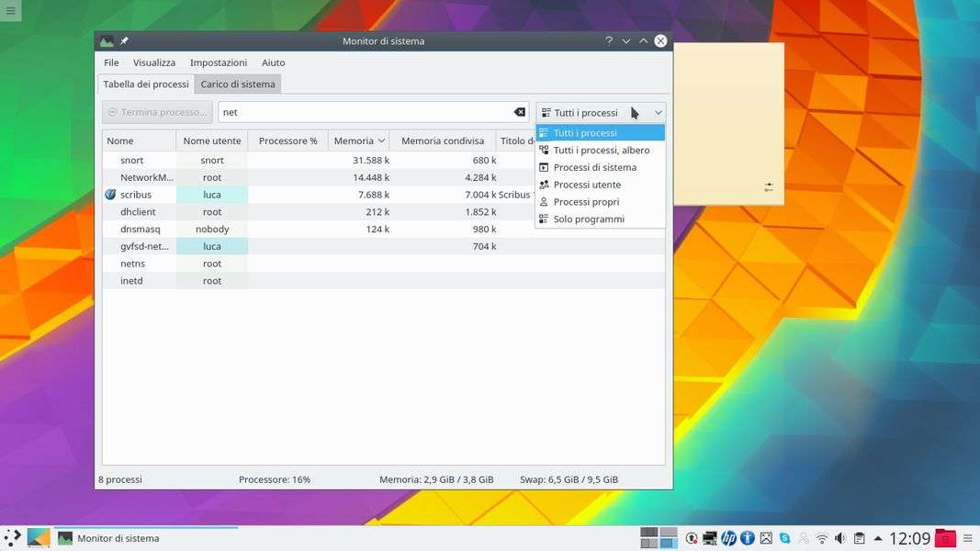Click the pin icon in the title bar
980x551 pixels.
point(125,41)
